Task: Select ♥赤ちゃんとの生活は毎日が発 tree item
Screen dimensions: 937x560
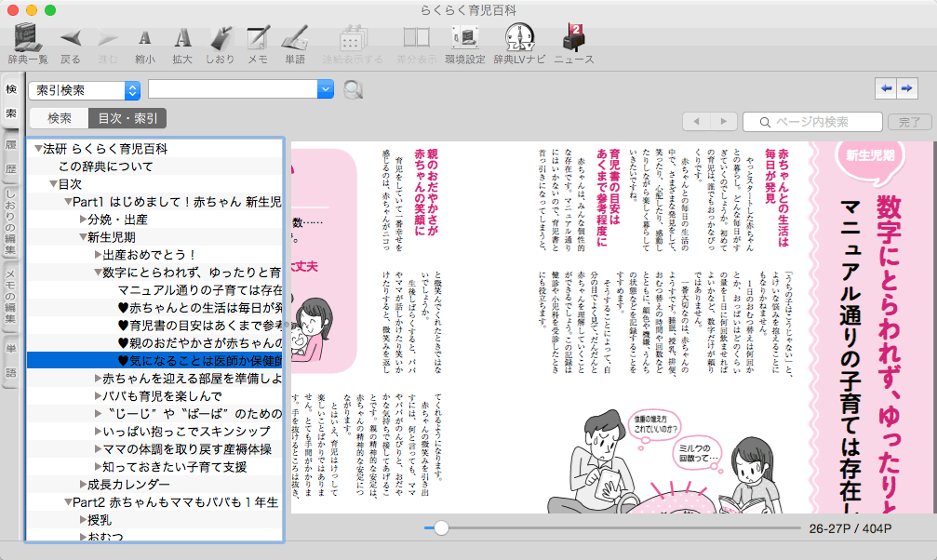Action: [x=200, y=308]
